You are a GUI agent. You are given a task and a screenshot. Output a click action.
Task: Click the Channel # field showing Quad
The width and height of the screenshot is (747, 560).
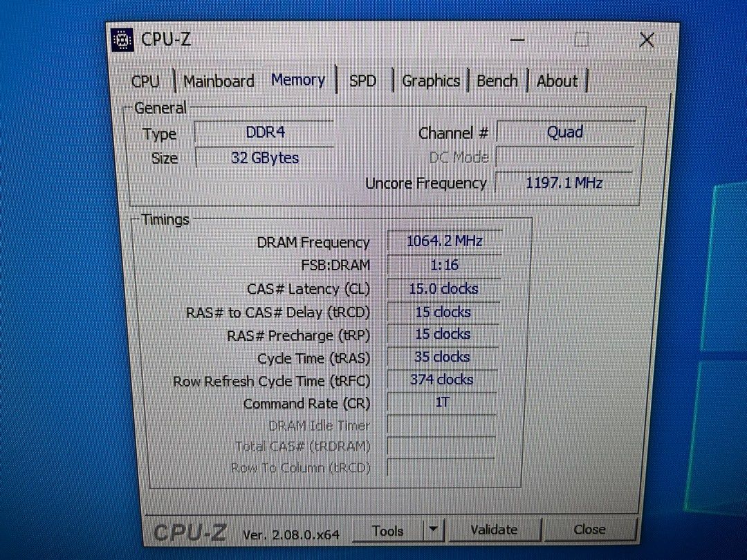pos(566,132)
